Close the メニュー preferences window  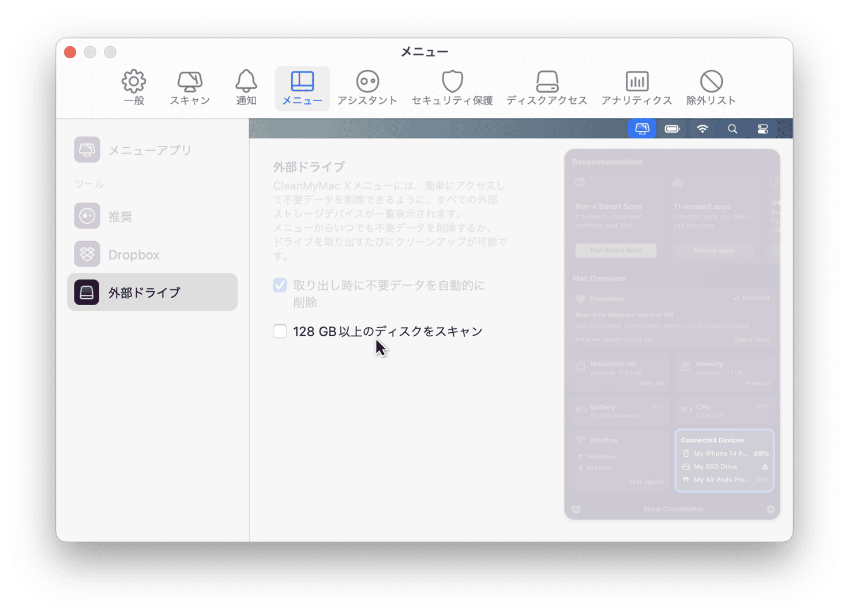pyautogui.click(x=70, y=52)
